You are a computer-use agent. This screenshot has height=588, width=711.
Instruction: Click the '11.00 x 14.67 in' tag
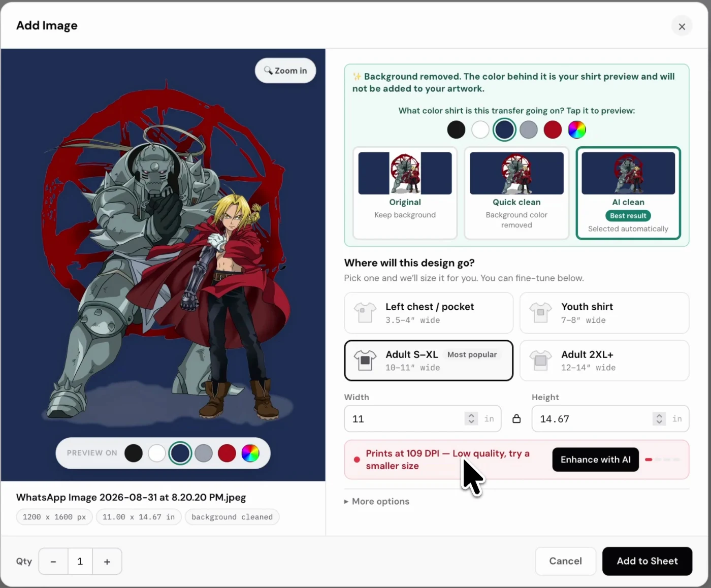point(139,517)
